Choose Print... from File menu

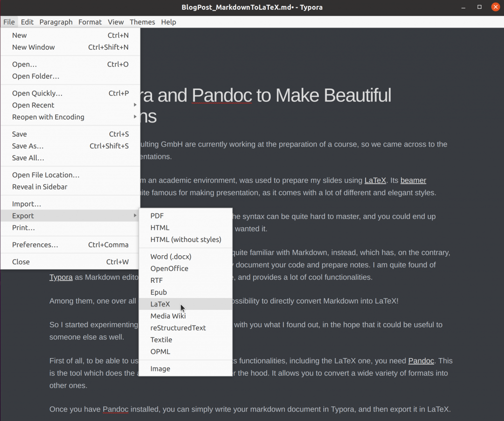pos(70,228)
